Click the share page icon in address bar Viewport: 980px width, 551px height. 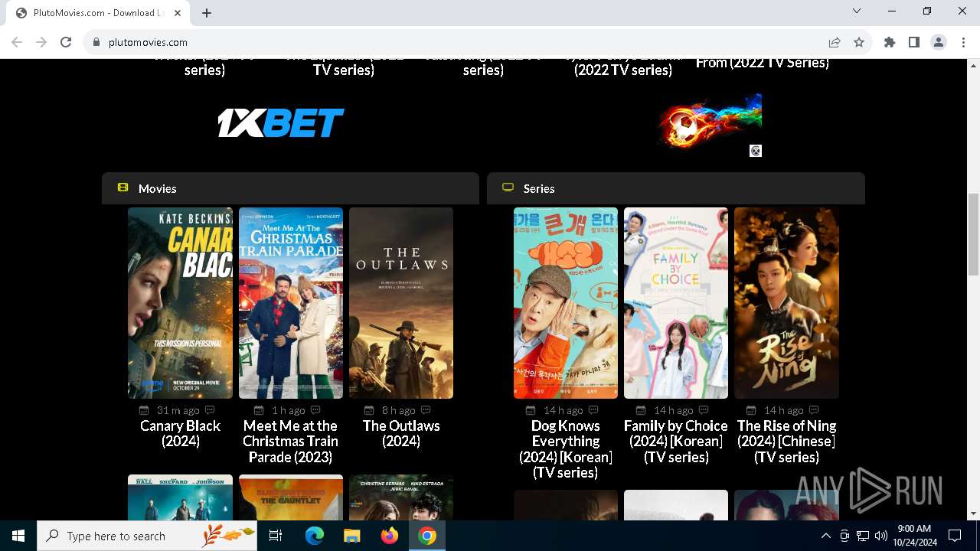click(x=835, y=42)
